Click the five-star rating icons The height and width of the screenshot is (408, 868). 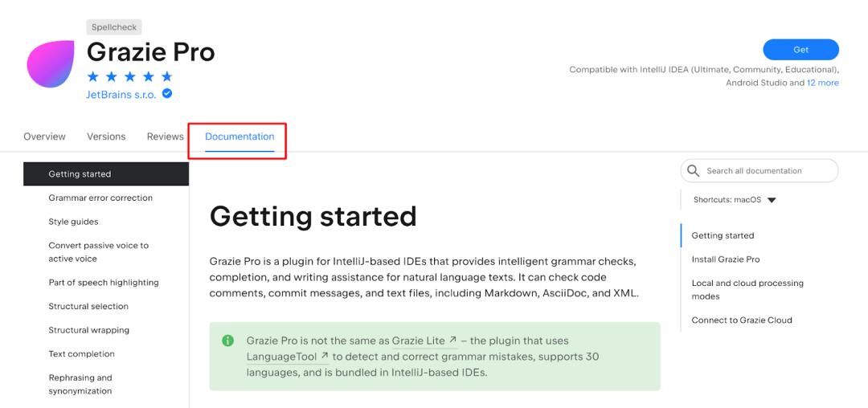point(130,76)
